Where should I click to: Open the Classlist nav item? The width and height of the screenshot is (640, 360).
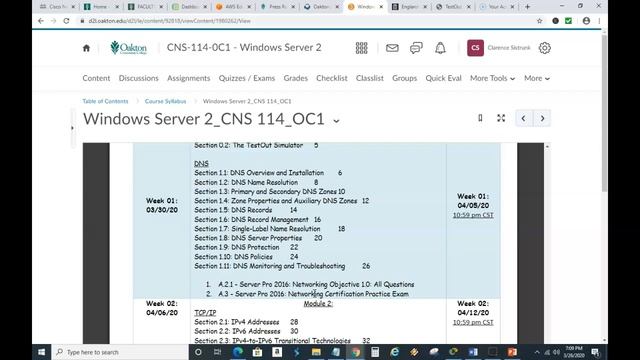[370, 78]
